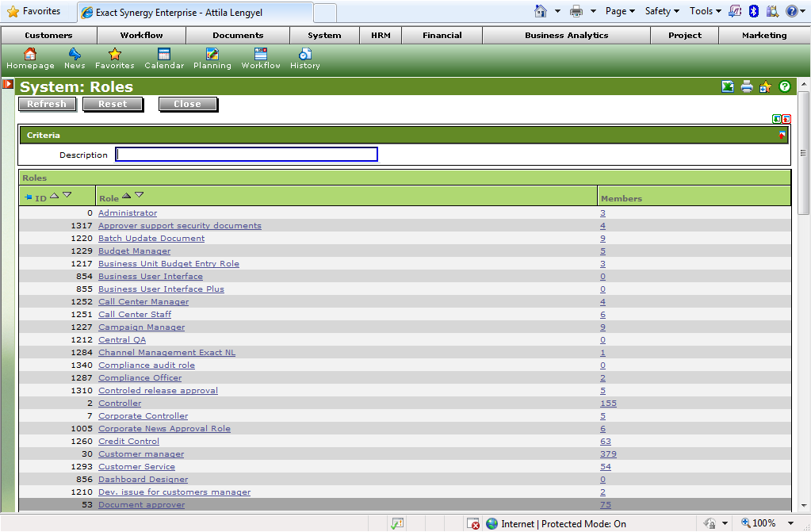
Task: View the 379 members of Customer manager
Action: 608,454
